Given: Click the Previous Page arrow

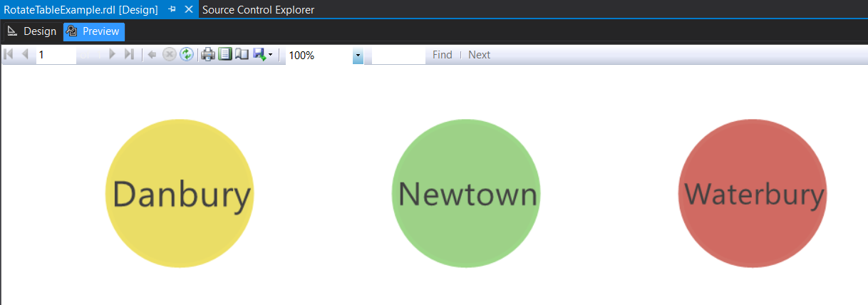Looking at the screenshot, I should coord(25,55).
